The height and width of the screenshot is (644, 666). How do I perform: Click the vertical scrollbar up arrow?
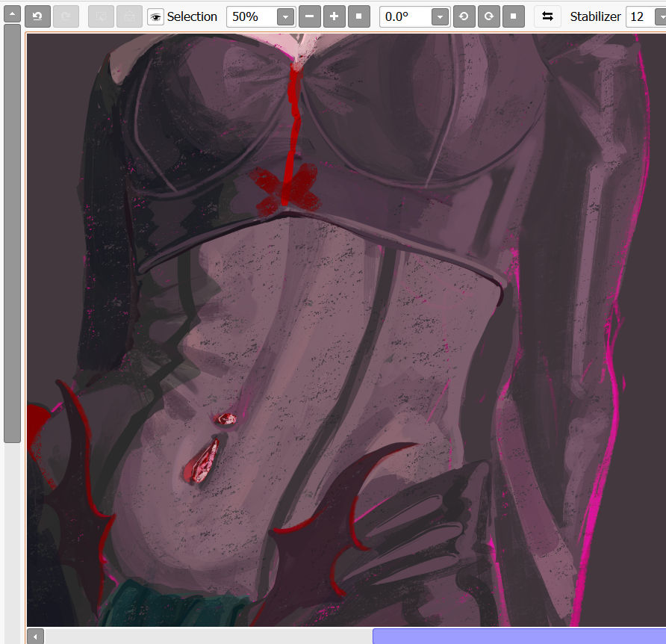[x=12, y=14]
